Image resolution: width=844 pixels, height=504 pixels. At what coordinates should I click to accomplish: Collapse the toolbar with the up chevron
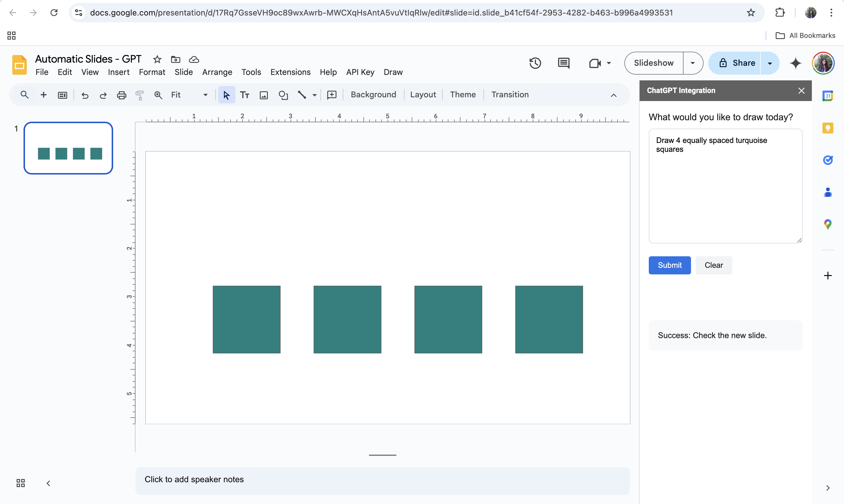[613, 95]
